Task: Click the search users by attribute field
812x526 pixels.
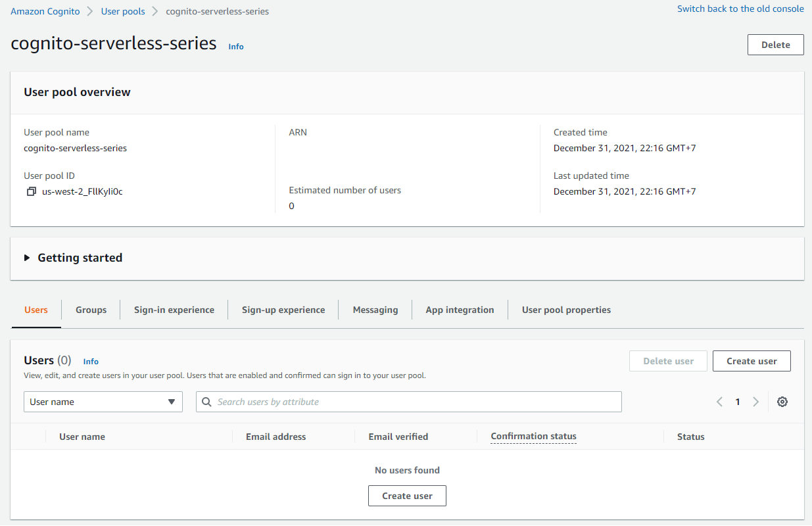Action: coord(408,401)
